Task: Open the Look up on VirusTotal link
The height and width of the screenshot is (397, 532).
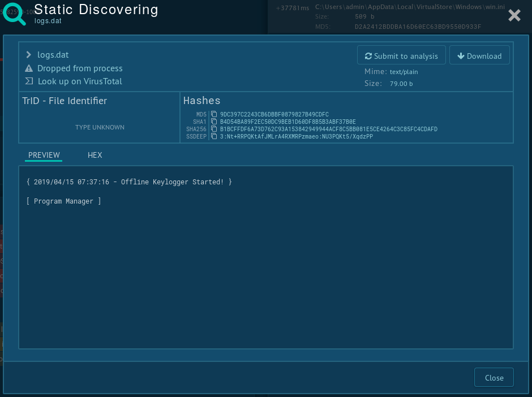Action: 80,81
